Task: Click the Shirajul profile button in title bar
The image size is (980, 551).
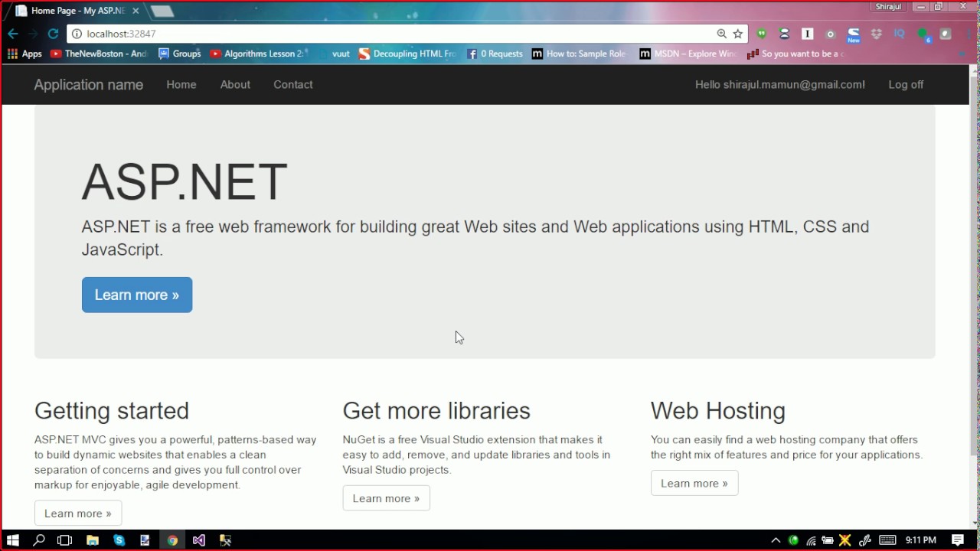Action: (888, 6)
